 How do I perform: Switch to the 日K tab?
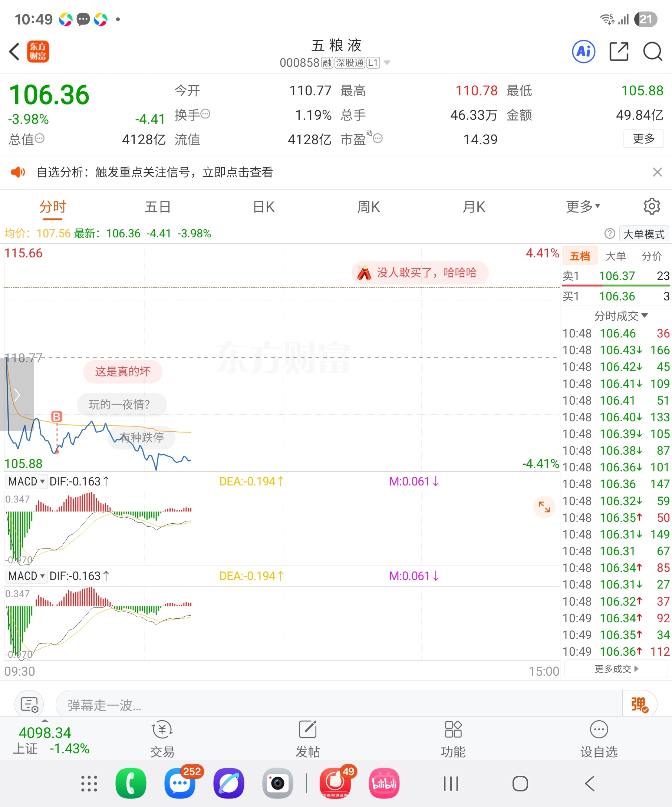tap(264, 207)
